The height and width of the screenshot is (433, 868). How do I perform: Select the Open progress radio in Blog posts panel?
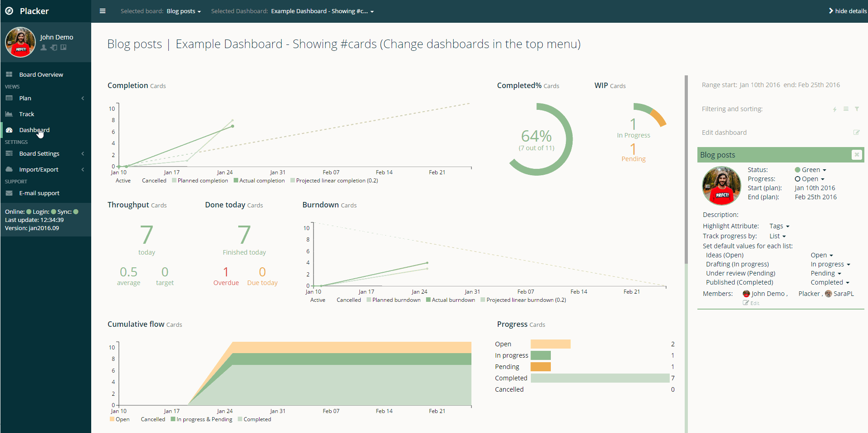coord(797,179)
